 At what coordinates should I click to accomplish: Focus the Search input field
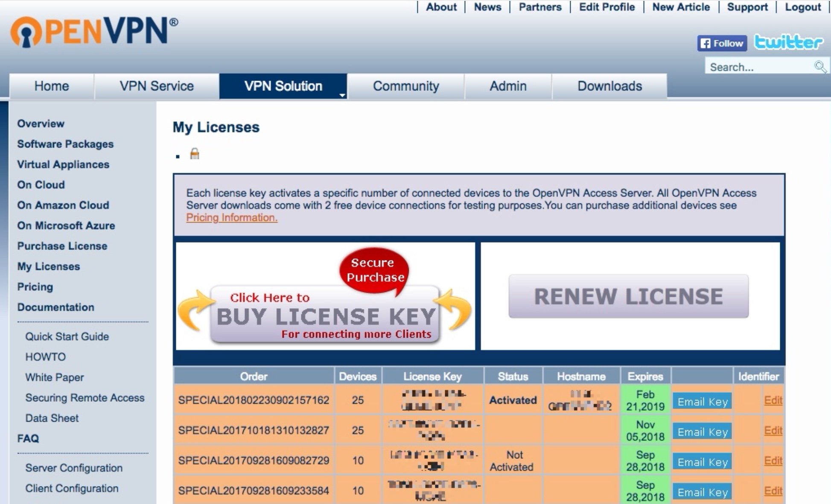pos(760,67)
